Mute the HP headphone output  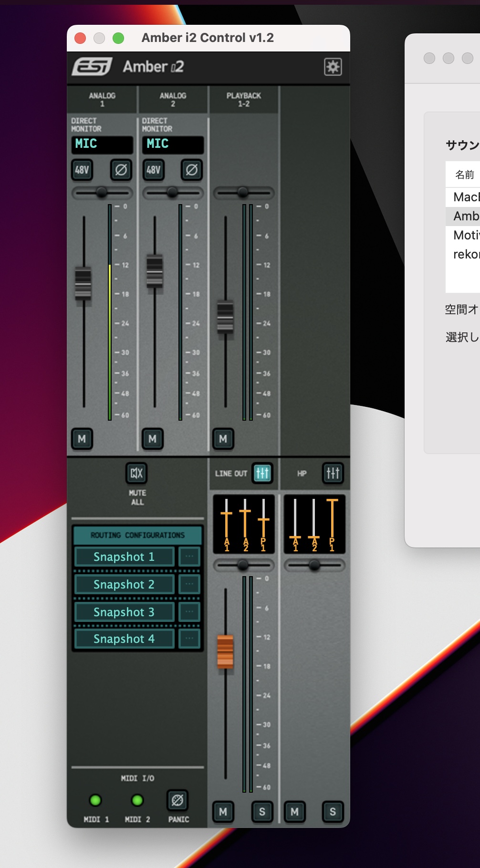[x=294, y=812]
